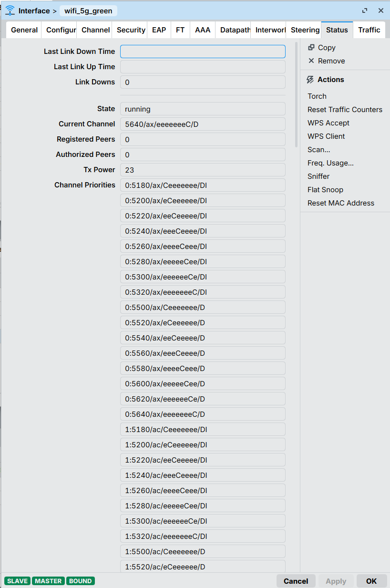Click the Interface breadcrumb label

(x=34, y=11)
